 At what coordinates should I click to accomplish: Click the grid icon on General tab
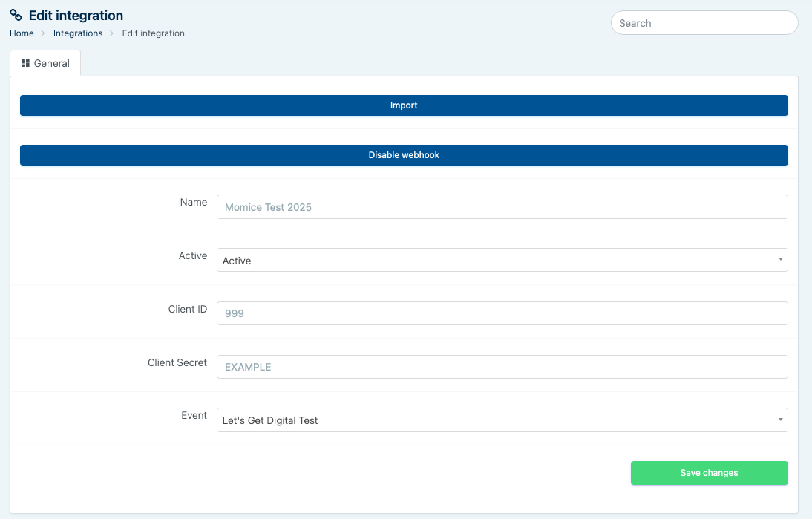point(25,63)
